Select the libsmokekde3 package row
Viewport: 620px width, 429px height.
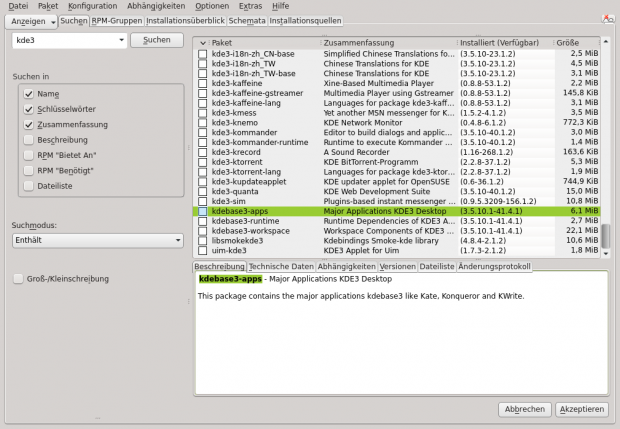(397, 241)
